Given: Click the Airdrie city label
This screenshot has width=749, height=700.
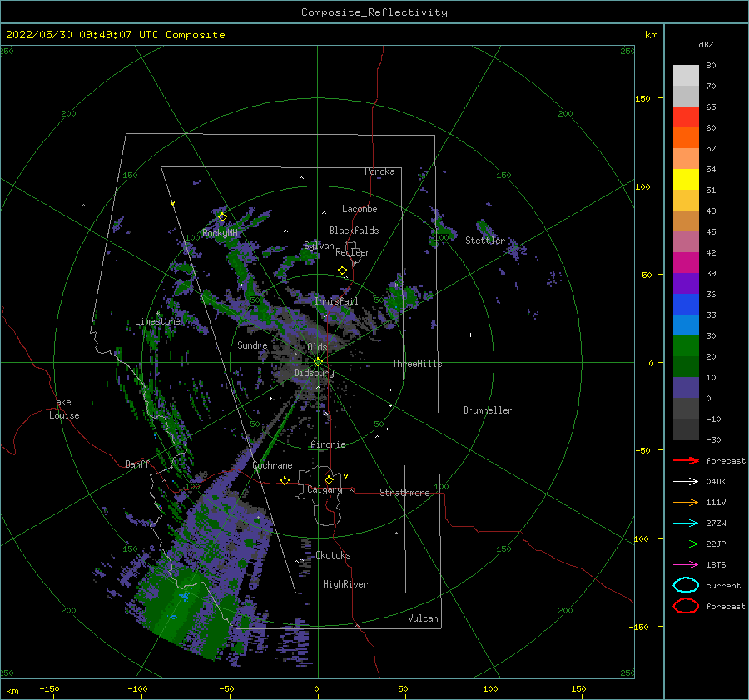Looking at the screenshot, I should [x=328, y=444].
